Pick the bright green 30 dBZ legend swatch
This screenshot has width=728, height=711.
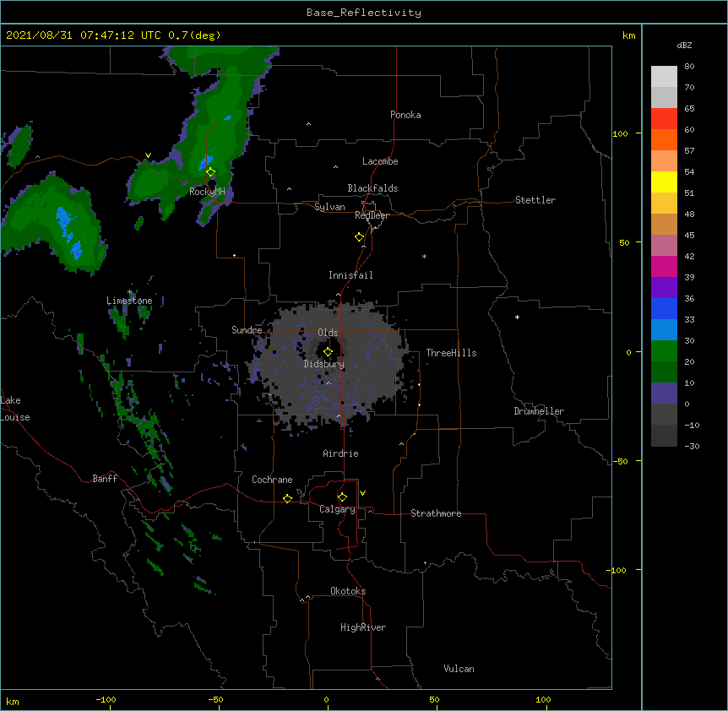point(664,351)
